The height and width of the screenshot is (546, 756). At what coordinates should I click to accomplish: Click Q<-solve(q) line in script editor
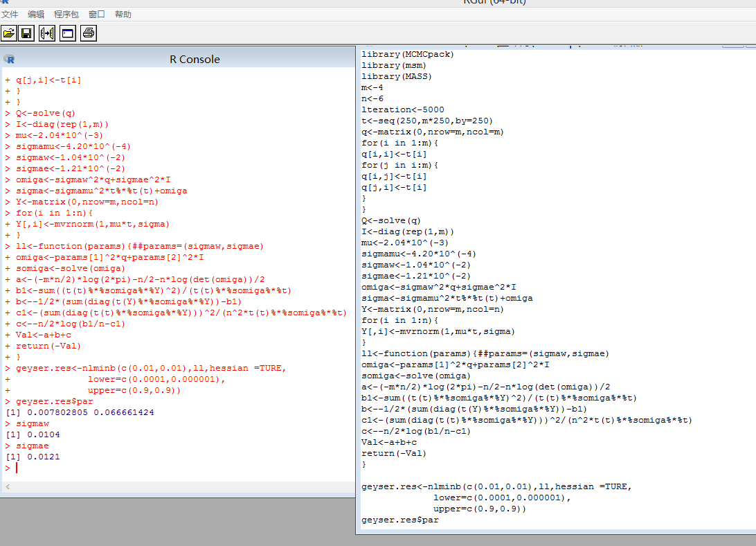(x=390, y=220)
